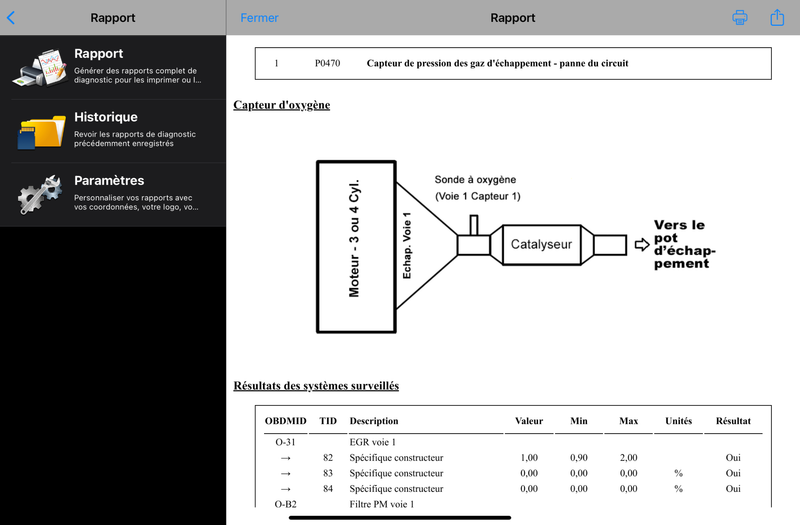
Task: Tap the folder icon for Historique
Action: click(x=40, y=131)
